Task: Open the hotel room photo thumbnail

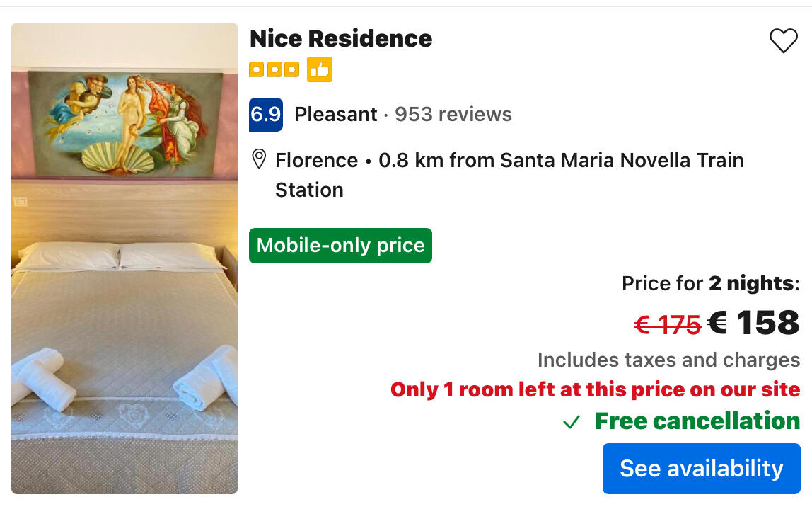Action: (x=124, y=258)
